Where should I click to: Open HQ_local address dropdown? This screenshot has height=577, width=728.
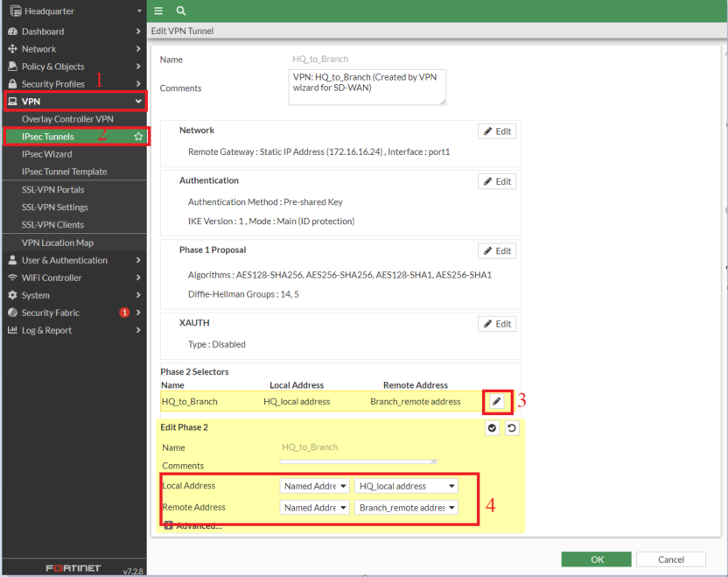point(406,486)
